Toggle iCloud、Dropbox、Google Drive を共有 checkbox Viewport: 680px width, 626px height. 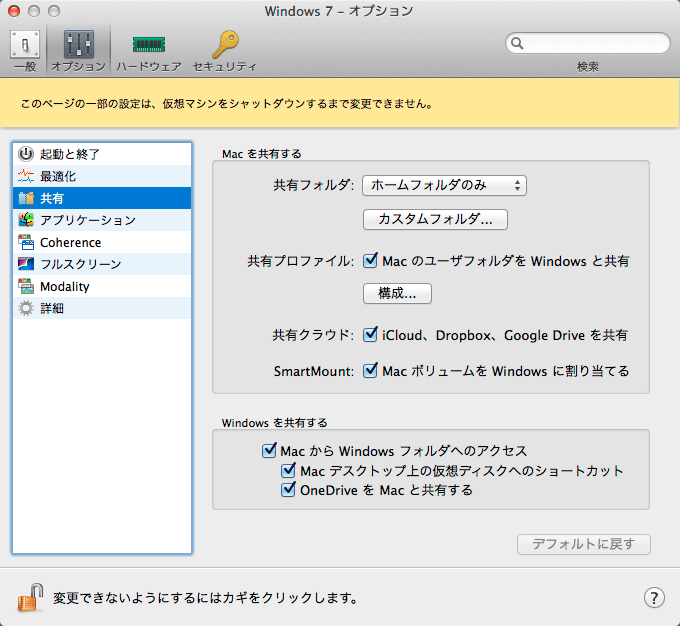pyautogui.click(x=370, y=334)
